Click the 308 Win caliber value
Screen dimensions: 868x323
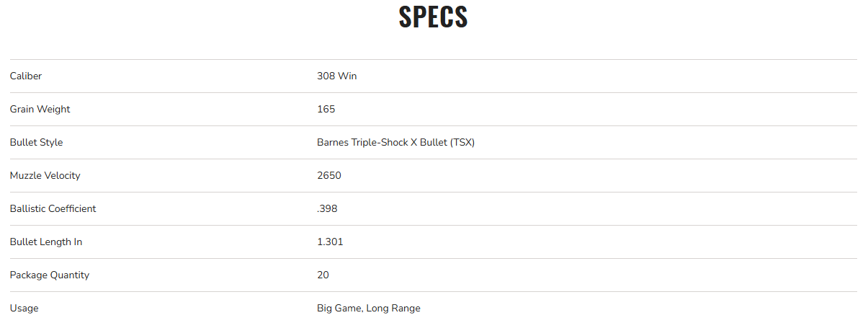tap(336, 76)
